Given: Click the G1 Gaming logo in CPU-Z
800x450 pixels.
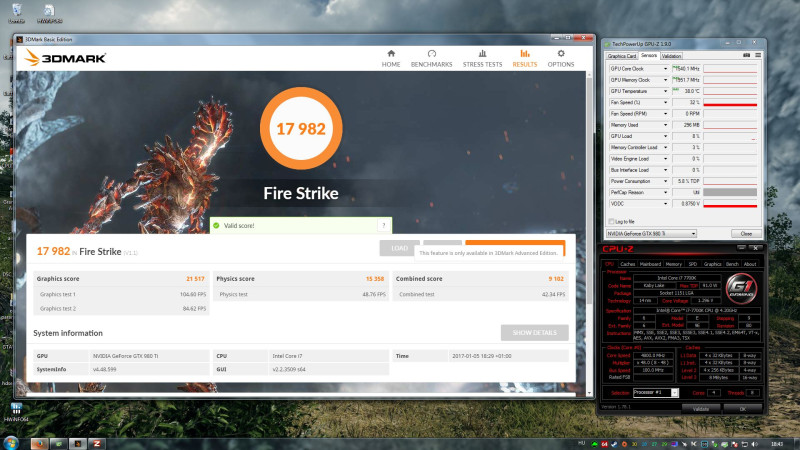Looking at the screenshot, I should tap(741, 289).
